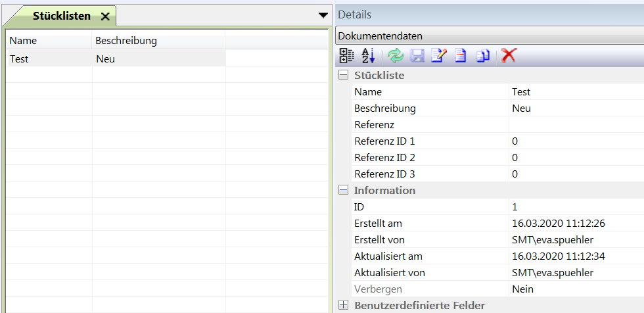Switch property grid to categorized view
644x313 pixels.
346,56
